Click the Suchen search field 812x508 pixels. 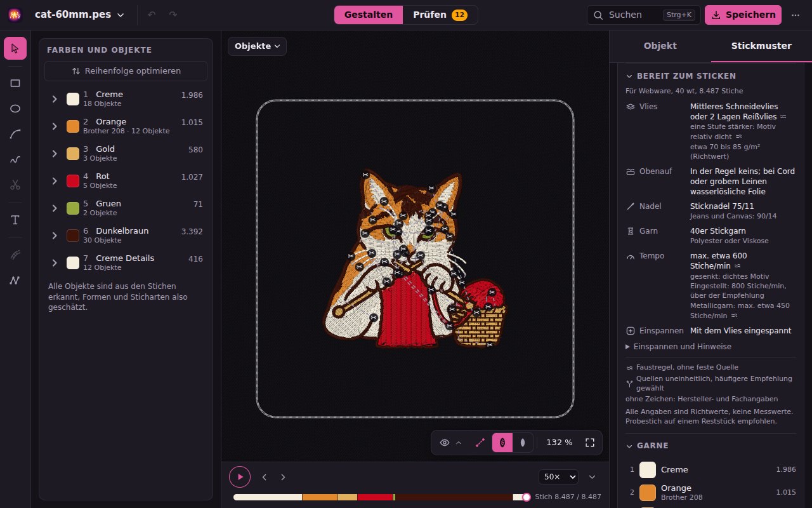tap(643, 15)
